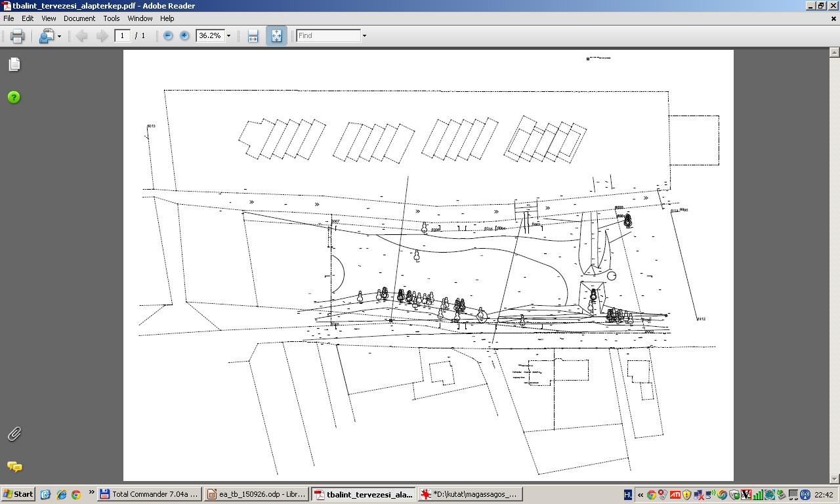This screenshot has width=840, height=504.
Task: Restore down the Adobe Reader window
Action: [821, 6]
